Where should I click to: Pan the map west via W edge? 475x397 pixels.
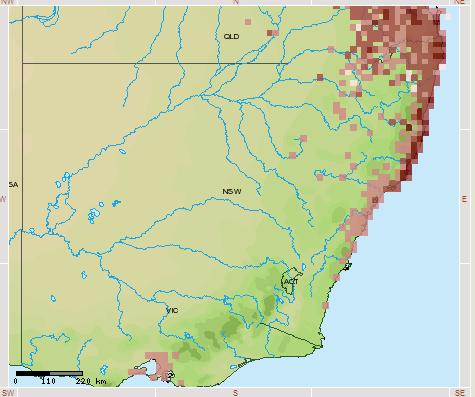pos(3,199)
